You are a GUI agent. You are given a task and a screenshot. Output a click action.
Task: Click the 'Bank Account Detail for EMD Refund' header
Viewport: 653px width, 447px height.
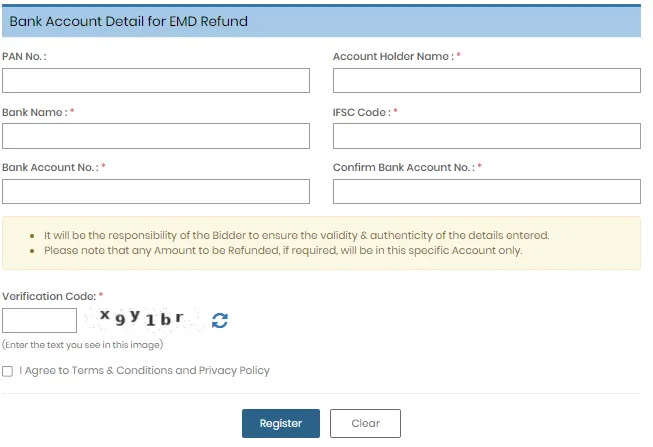pyautogui.click(x=128, y=21)
